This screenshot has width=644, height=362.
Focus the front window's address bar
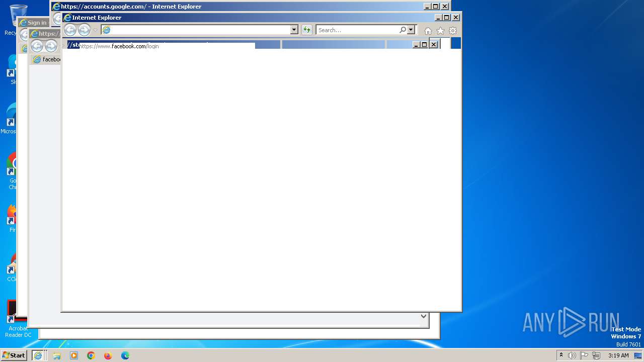tap(196, 30)
